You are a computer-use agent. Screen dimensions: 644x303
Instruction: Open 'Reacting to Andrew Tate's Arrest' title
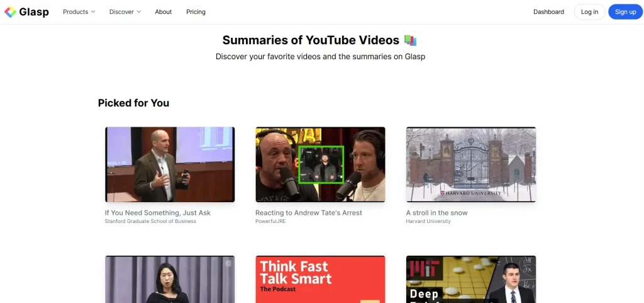[x=309, y=212]
